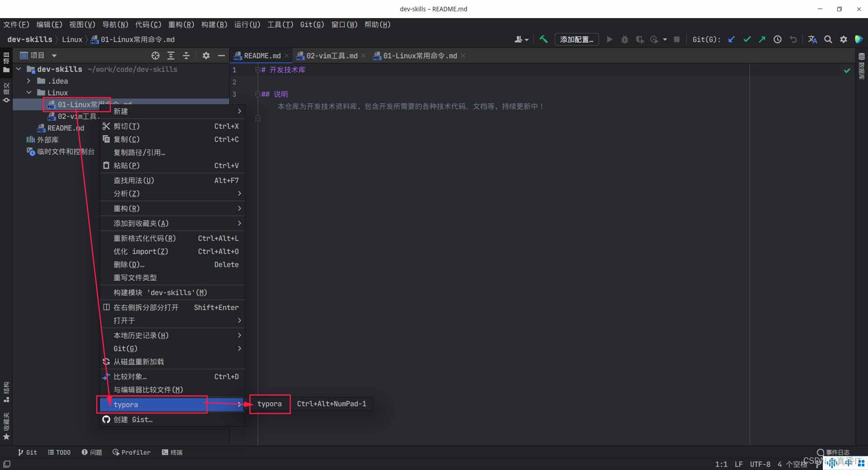Click the 添加配置… button
868x470 pixels.
click(576, 39)
